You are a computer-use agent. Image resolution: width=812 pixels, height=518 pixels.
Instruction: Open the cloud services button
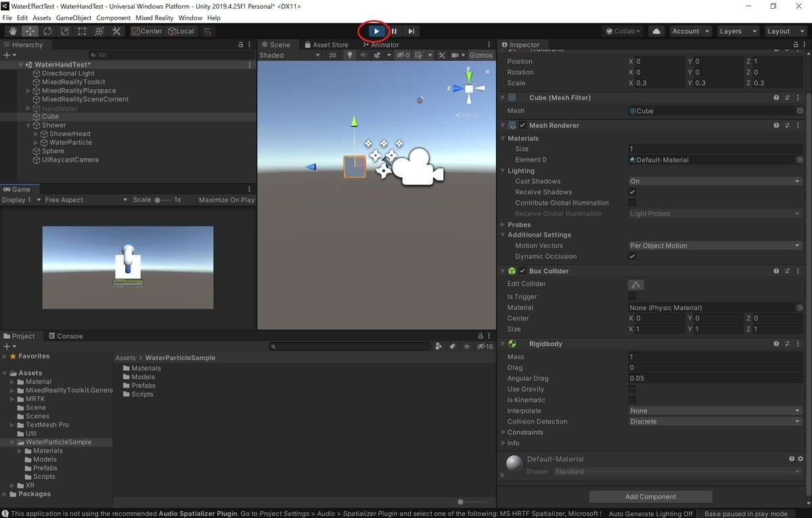(x=656, y=31)
